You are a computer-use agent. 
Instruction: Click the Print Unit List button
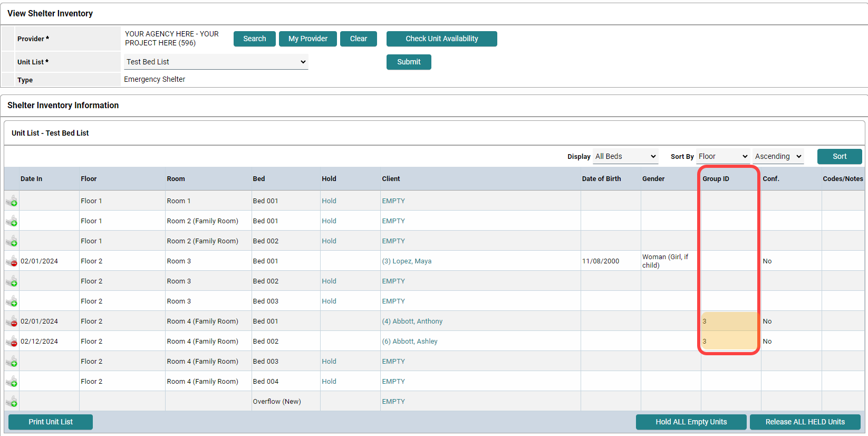[51, 422]
